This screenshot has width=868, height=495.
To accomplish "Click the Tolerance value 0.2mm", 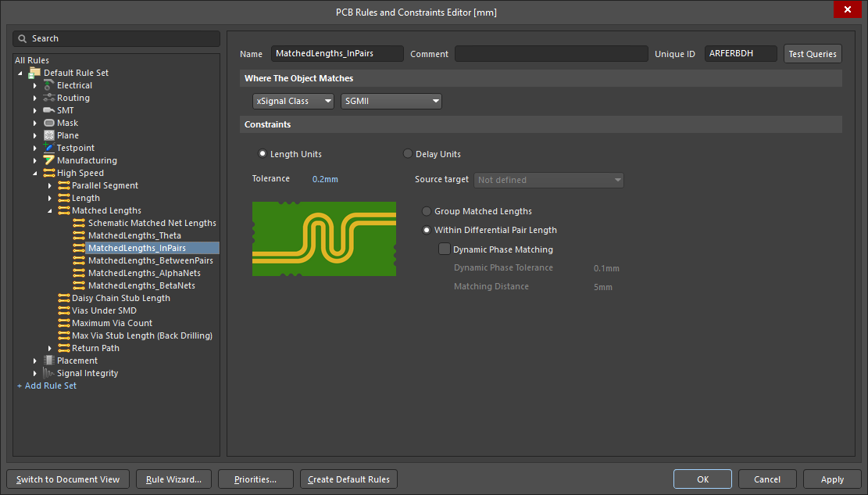I will tap(325, 179).
